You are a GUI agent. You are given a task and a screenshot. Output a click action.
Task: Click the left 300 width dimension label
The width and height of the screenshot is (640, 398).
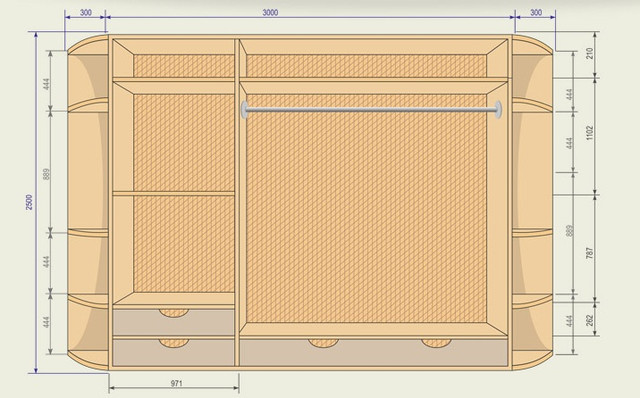tap(86, 13)
